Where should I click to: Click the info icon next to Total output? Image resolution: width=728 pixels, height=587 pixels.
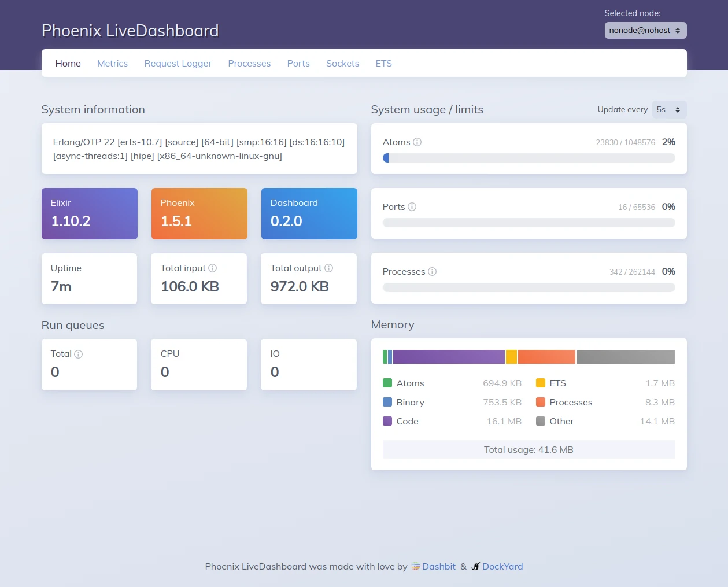328,268
